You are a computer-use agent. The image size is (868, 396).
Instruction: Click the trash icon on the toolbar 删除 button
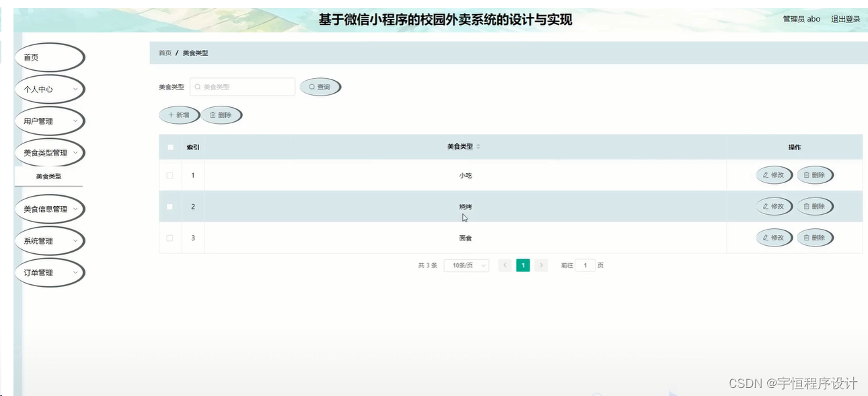click(214, 114)
